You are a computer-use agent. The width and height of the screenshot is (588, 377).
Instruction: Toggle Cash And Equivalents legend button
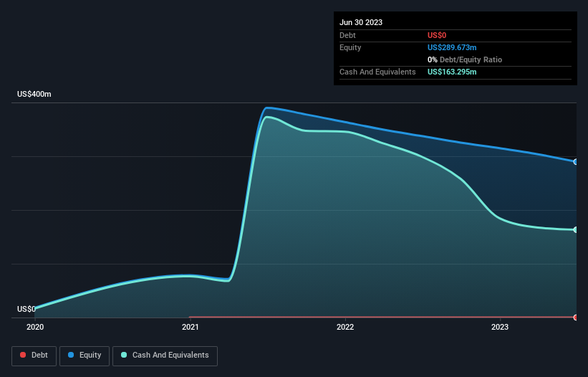point(165,355)
